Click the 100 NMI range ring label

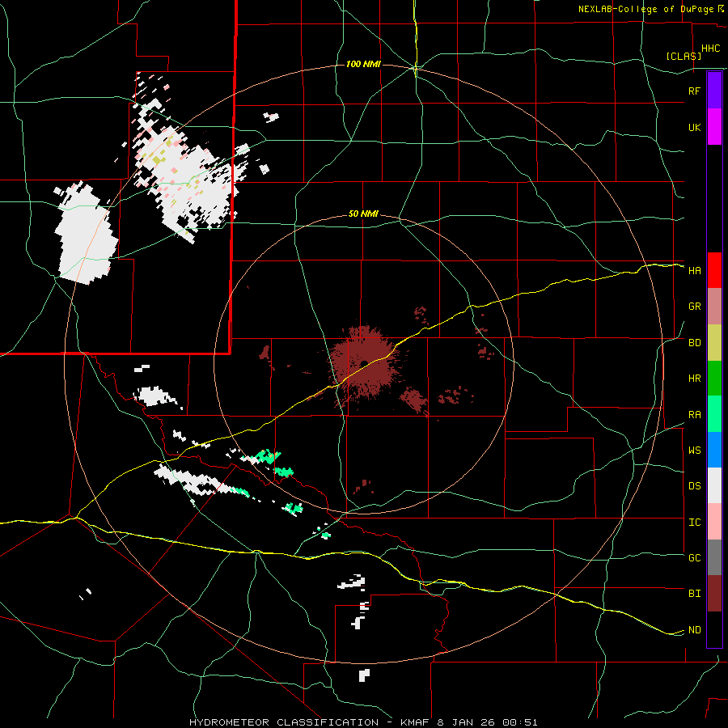click(x=363, y=64)
